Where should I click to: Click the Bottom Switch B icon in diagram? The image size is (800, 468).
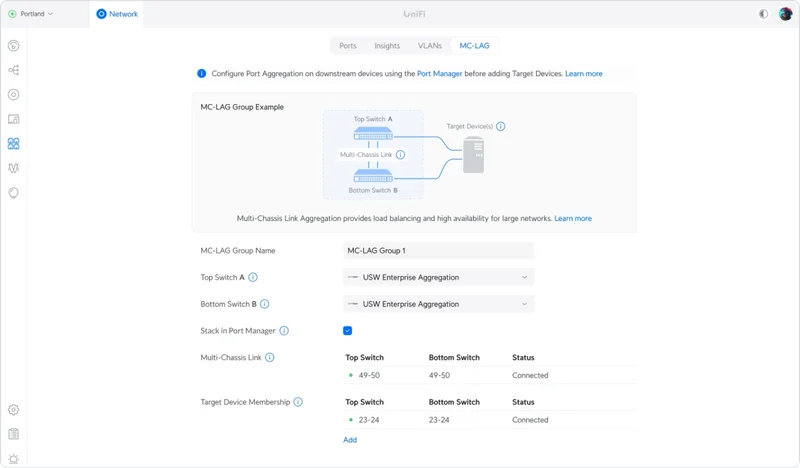click(373, 176)
